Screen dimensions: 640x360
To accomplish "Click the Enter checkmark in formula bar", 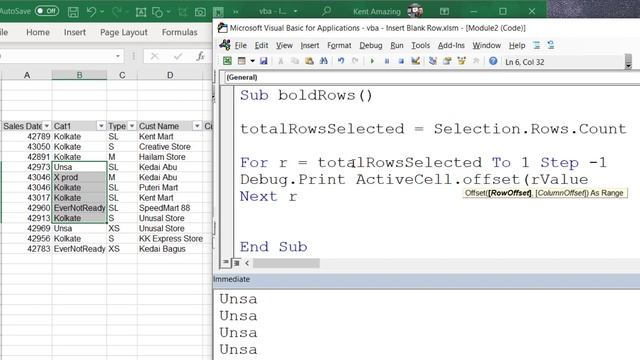I will pos(178,56).
